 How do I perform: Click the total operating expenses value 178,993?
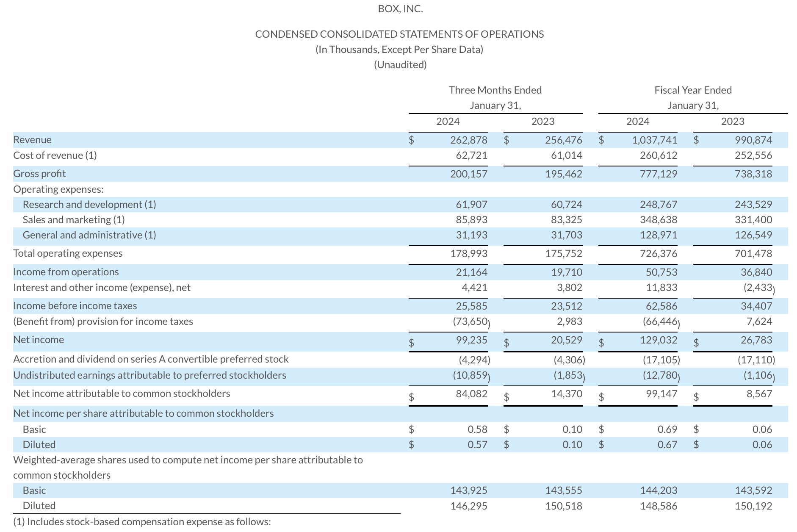pos(469,254)
